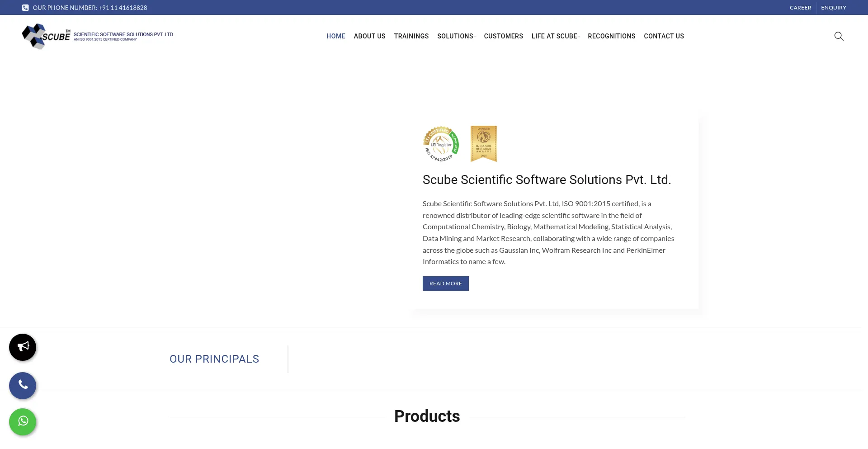868x449 pixels.
Task: Click the Scube Scientific Software Solutions heading
Action: 547,180
